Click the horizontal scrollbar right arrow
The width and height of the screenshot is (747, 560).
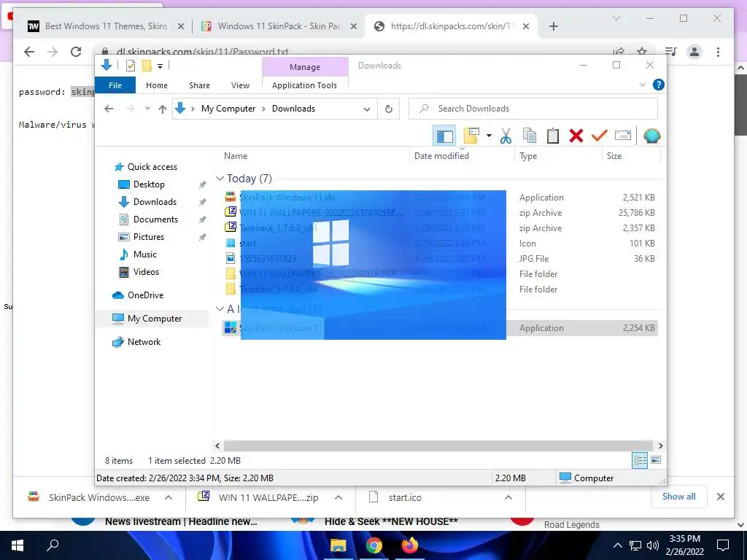[660, 446]
